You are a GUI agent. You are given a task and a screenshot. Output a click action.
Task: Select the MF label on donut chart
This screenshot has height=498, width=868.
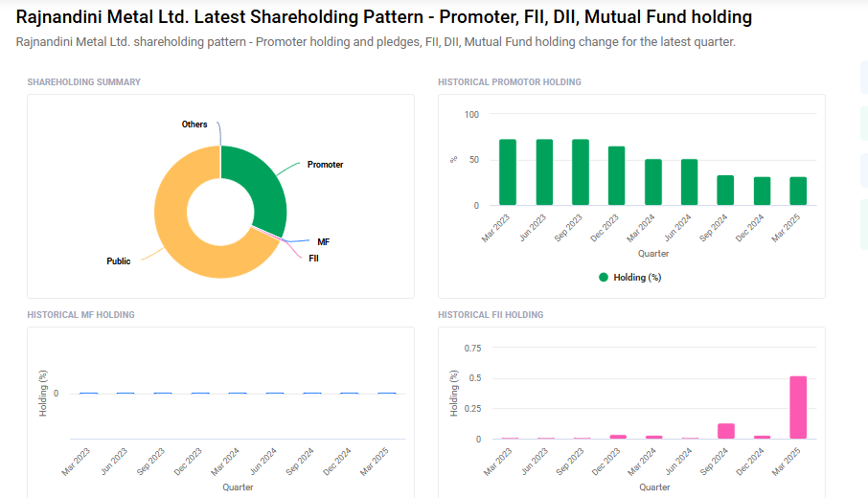(x=323, y=241)
